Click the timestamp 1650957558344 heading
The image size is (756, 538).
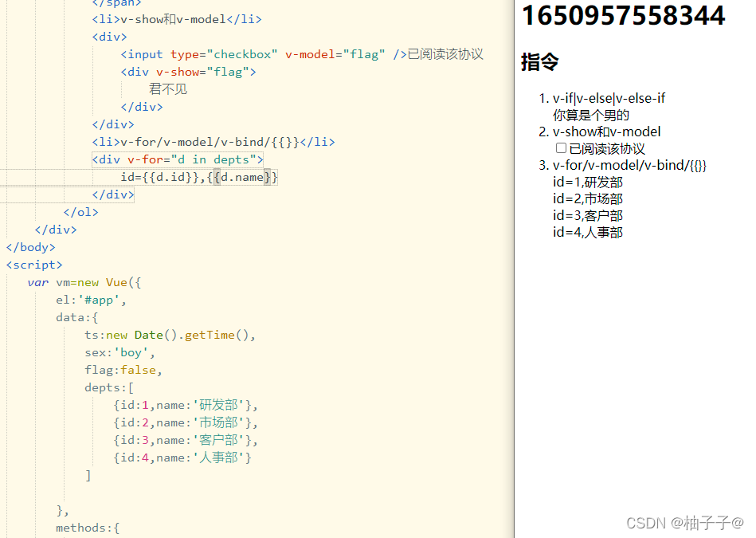point(624,15)
